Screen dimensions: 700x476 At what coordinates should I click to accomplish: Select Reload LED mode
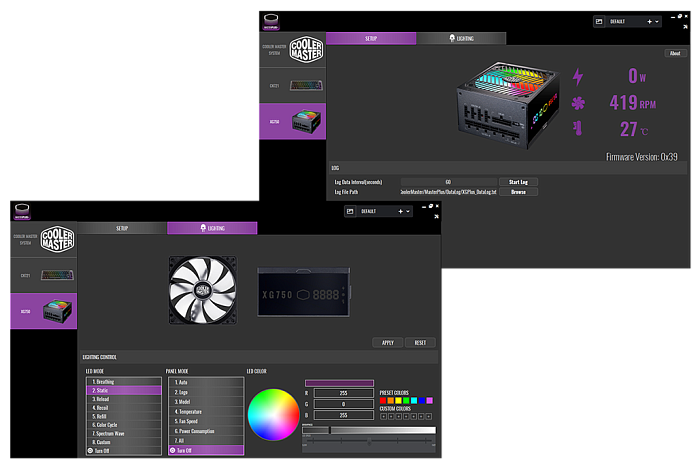pyautogui.click(x=124, y=399)
